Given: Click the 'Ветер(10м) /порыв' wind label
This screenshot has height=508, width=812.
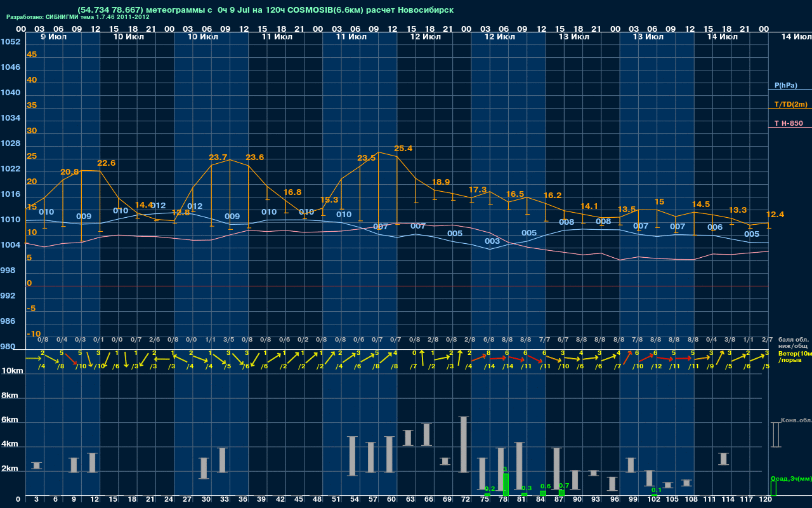Looking at the screenshot, I should [795, 357].
